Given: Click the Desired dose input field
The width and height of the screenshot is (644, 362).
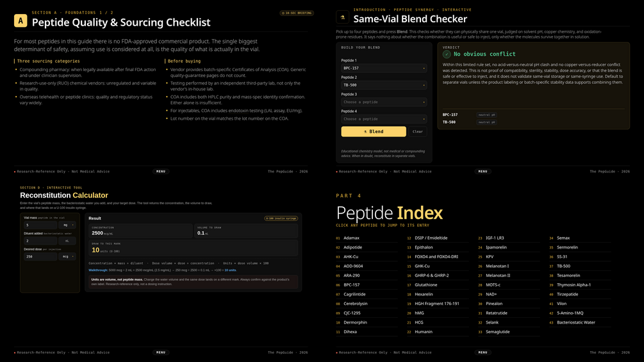Looking at the screenshot, I should pos(40,256).
